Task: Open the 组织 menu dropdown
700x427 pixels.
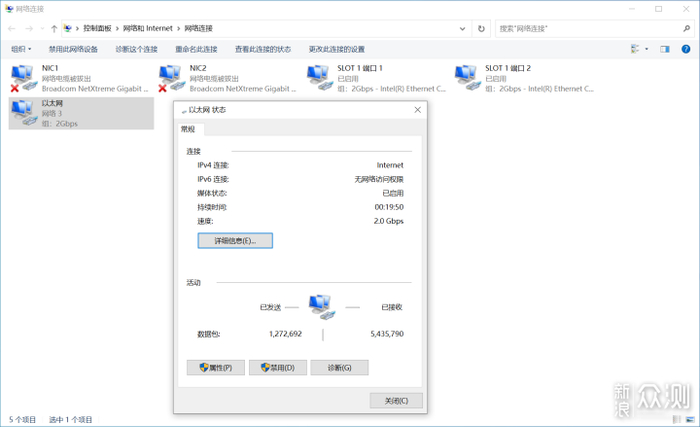Action: [x=21, y=49]
